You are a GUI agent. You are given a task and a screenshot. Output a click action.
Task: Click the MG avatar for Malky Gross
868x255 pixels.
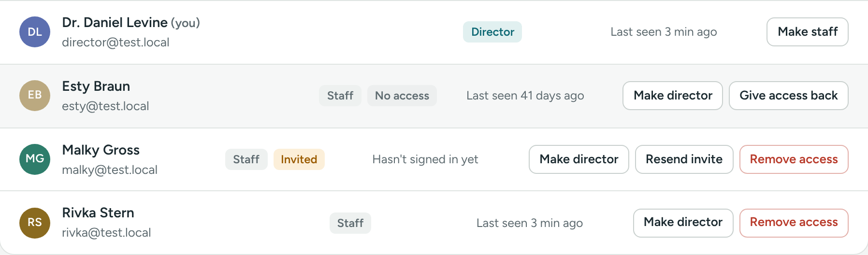point(35,159)
